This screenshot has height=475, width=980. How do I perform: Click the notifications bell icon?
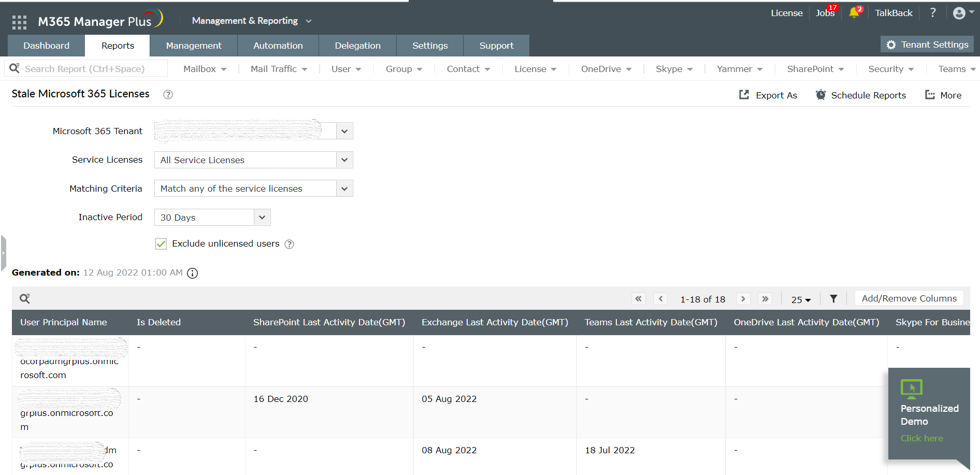854,13
